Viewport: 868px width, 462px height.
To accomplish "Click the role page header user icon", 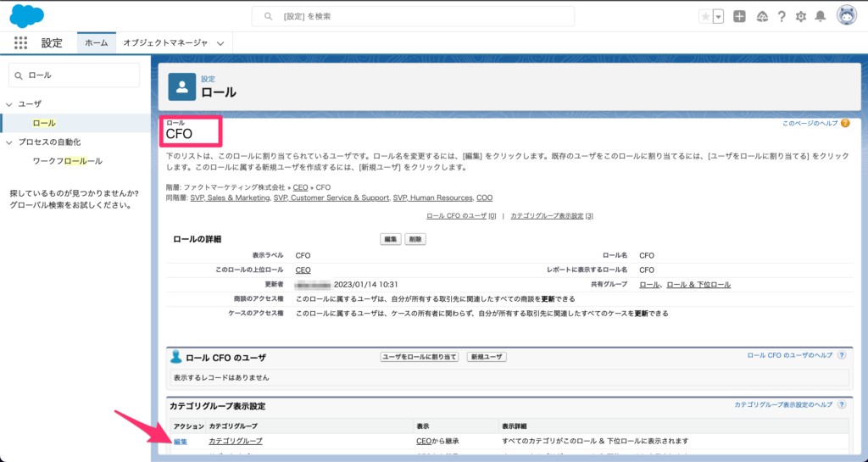I will pos(182,86).
